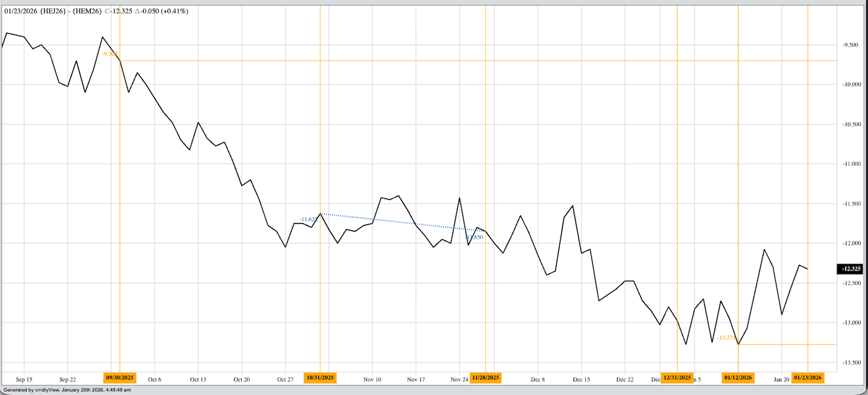Click the Dec 15 x-axis date label
This screenshot has height=395, width=868.
pos(582,379)
